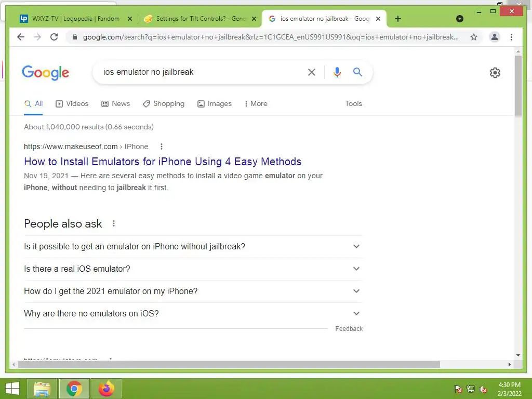Image resolution: width=532 pixels, height=399 pixels.
Task: Open network status tray icon
Action: pos(471,389)
